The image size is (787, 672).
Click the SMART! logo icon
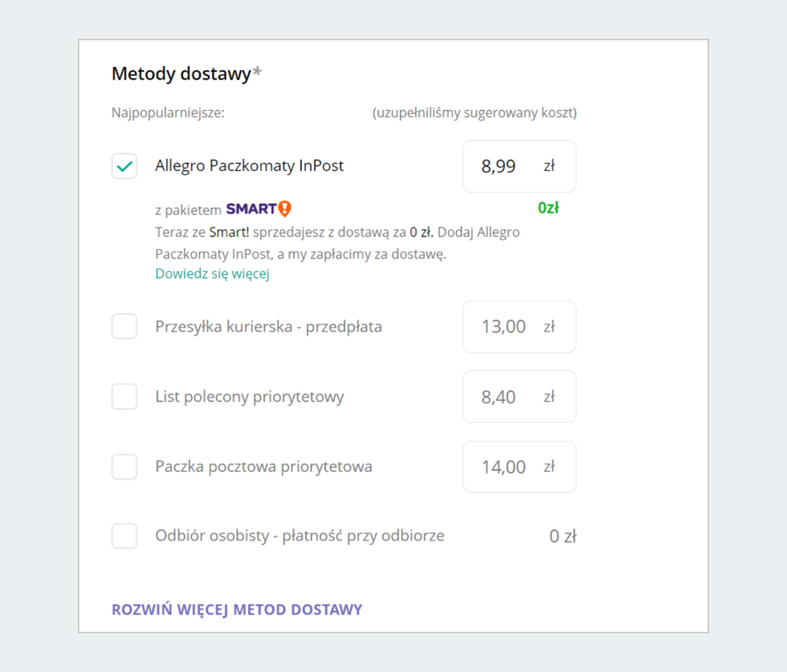tap(258, 209)
